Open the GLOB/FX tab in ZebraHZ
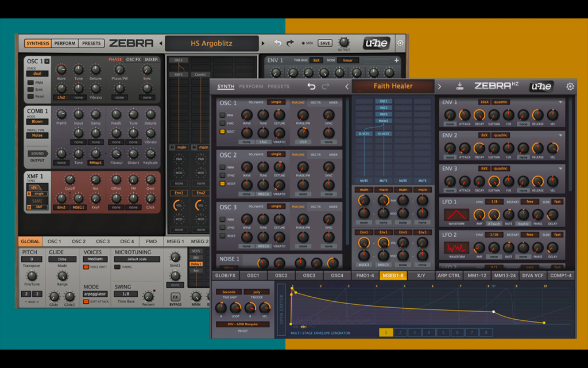Image resolution: width=588 pixels, height=368 pixels. tap(225, 275)
